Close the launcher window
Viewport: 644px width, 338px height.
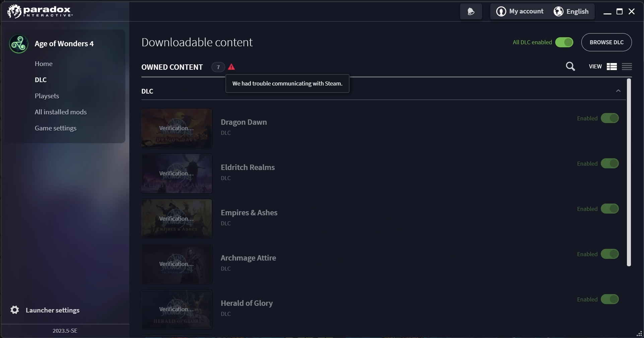pyautogui.click(x=631, y=12)
